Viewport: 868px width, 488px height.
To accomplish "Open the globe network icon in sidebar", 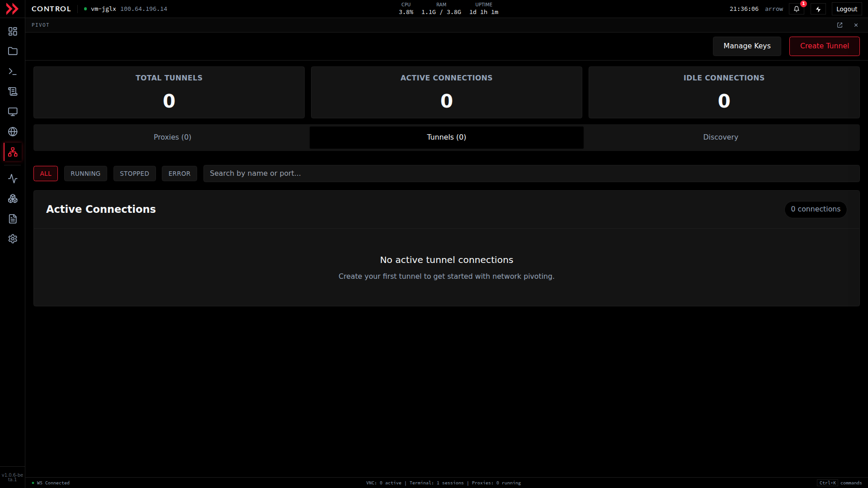I will tap(13, 131).
